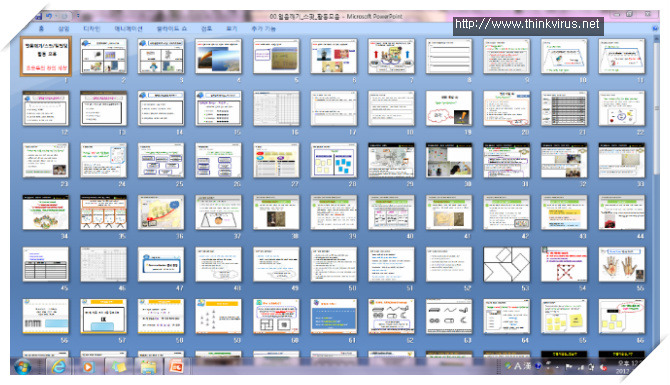Switch to the 애니메이션 ribbon tab

(x=128, y=29)
